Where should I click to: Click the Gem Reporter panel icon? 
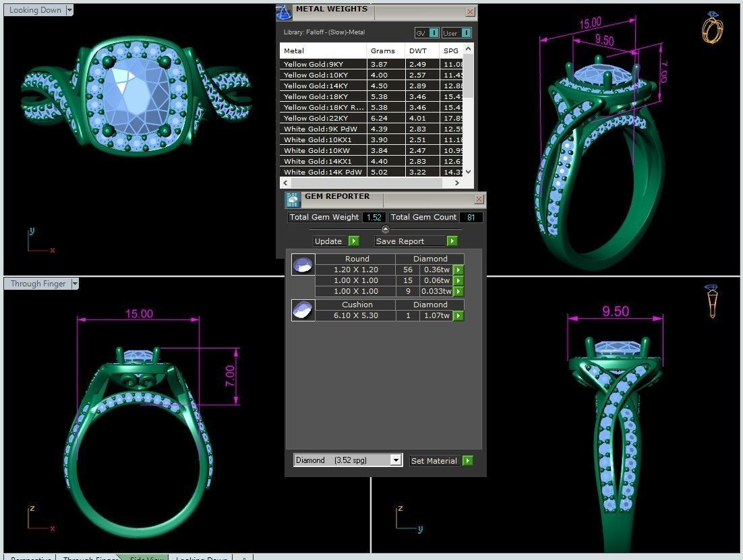click(x=293, y=200)
